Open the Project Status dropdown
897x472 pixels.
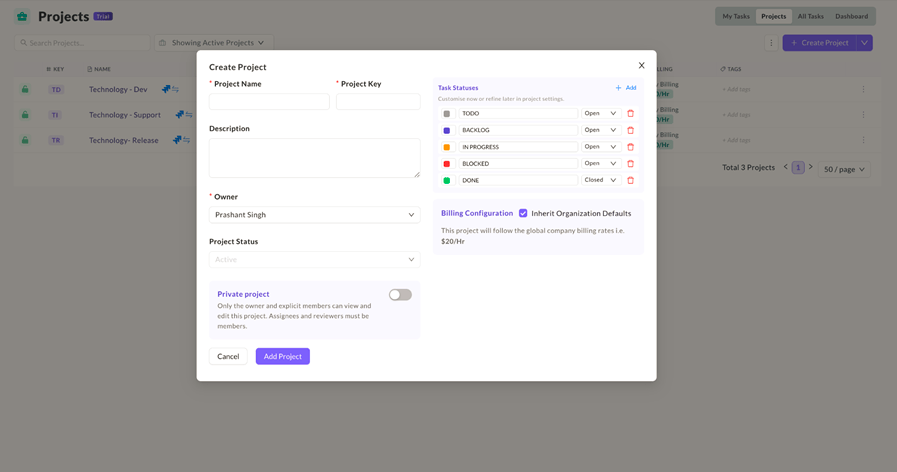pos(315,260)
